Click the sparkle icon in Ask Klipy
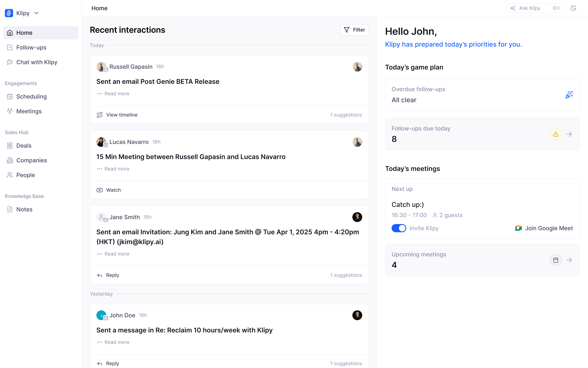 click(x=513, y=8)
